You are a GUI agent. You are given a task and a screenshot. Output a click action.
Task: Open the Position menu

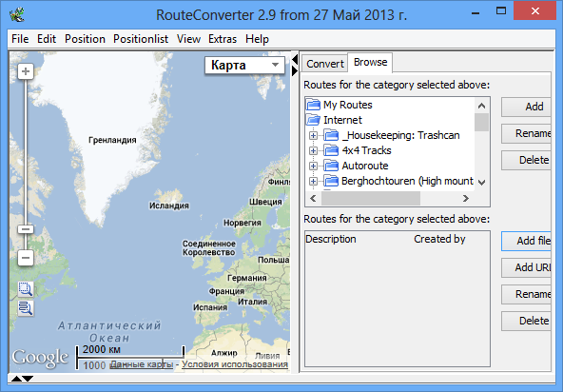pyautogui.click(x=85, y=39)
